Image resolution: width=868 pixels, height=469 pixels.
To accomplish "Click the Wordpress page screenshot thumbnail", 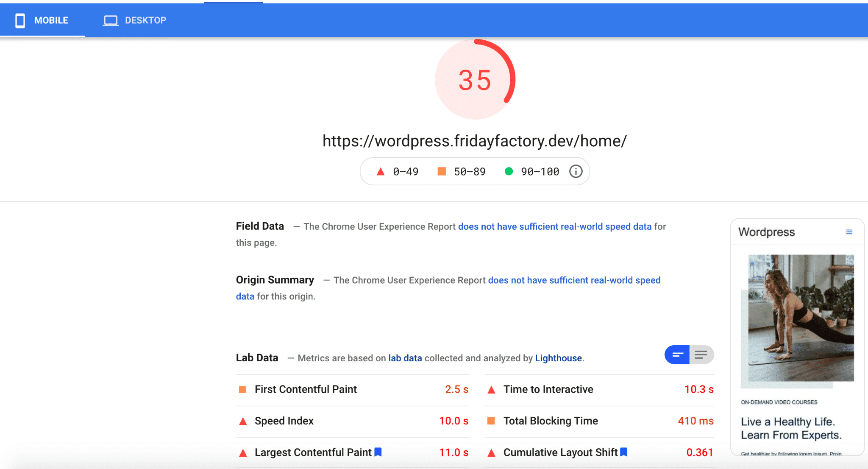I will click(797, 337).
